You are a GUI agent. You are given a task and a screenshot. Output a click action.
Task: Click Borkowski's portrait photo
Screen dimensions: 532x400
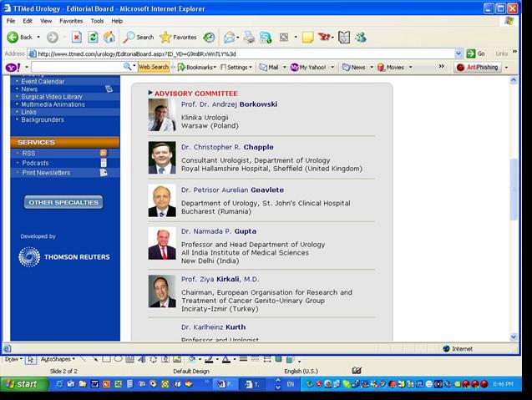click(162, 115)
